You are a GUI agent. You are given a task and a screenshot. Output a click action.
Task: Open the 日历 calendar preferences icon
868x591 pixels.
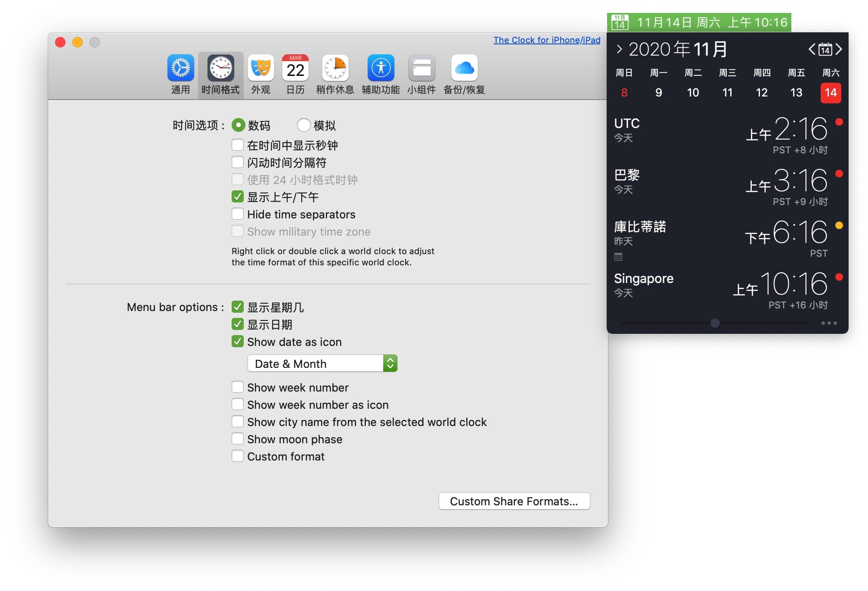point(295,68)
